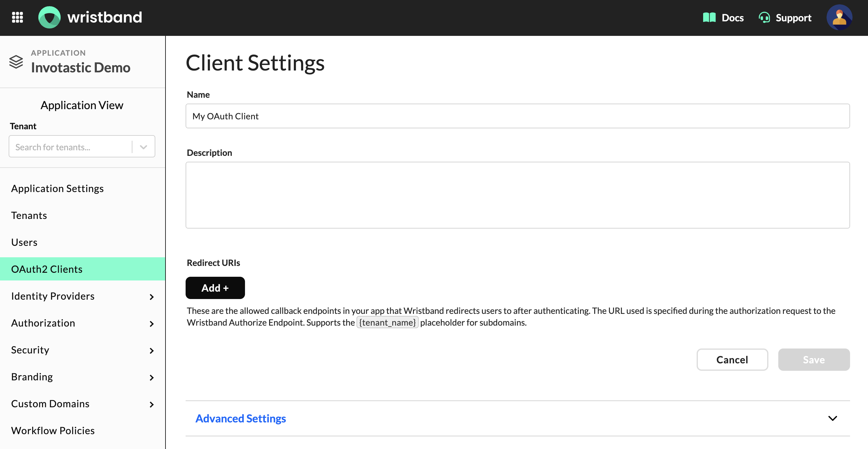This screenshot has width=868, height=449.
Task: Expand Branding chevron
Action: (x=152, y=378)
